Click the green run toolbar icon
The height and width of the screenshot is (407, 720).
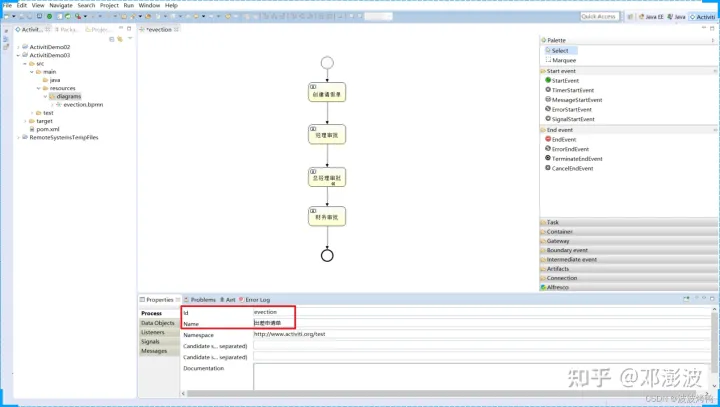pos(50,16)
